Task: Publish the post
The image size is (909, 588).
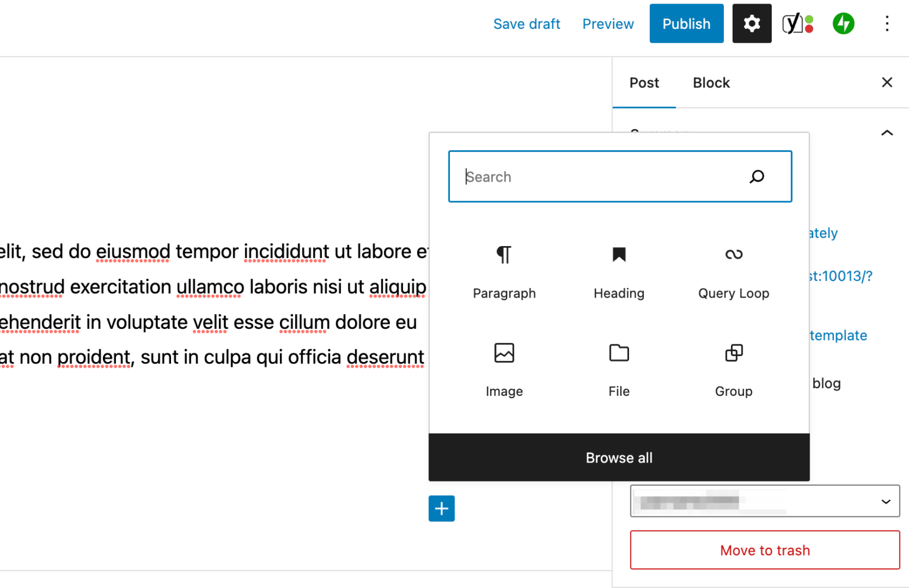Action: [x=686, y=24]
